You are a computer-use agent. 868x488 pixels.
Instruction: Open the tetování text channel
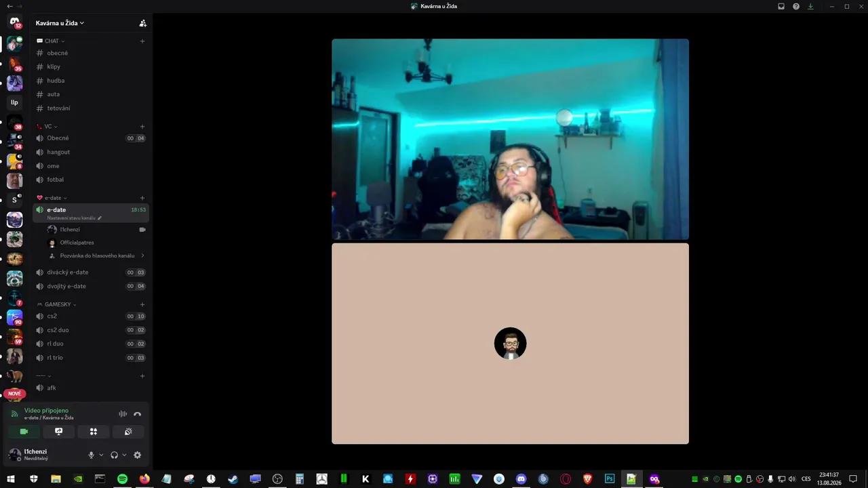91,108
